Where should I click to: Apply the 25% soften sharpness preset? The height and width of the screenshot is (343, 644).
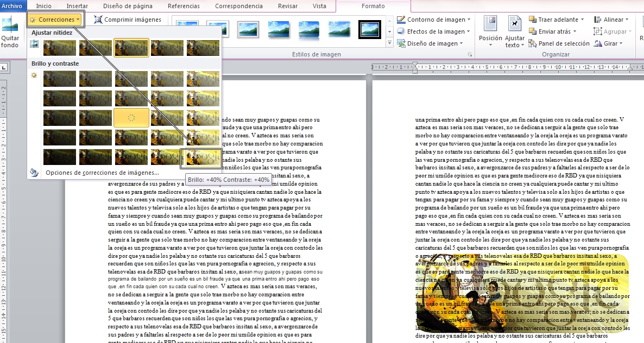95,48
